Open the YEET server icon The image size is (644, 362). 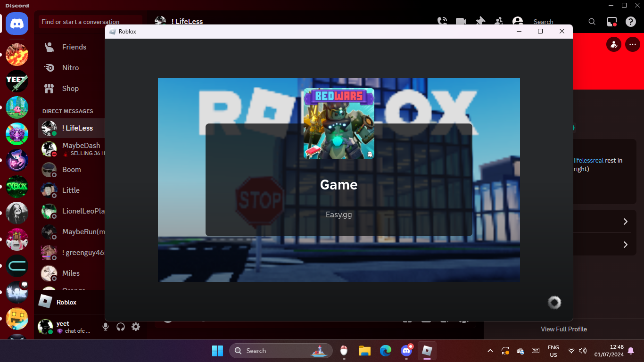point(17,81)
